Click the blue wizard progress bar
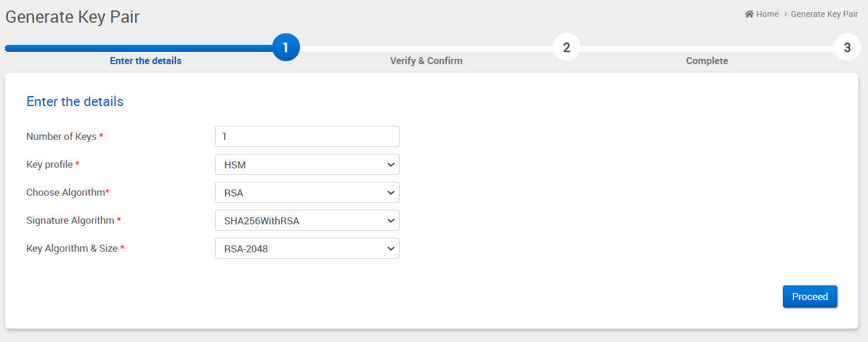868x342 pixels. (x=140, y=48)
